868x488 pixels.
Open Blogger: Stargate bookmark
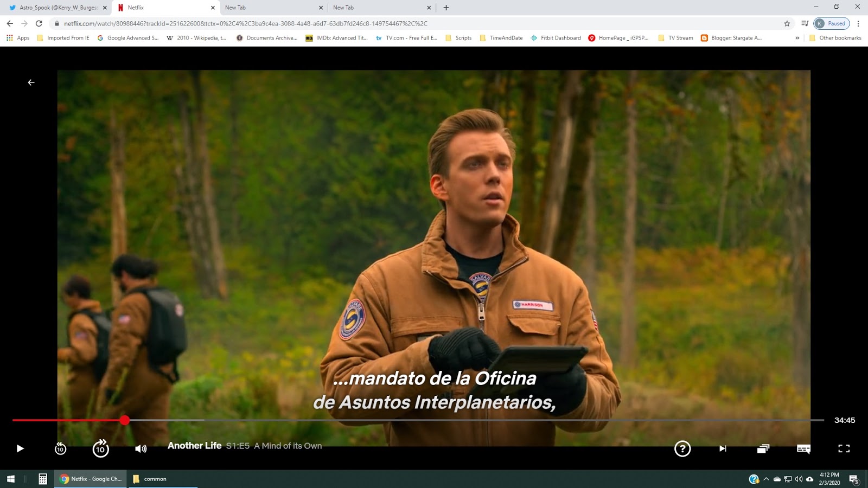pos(731,38)
